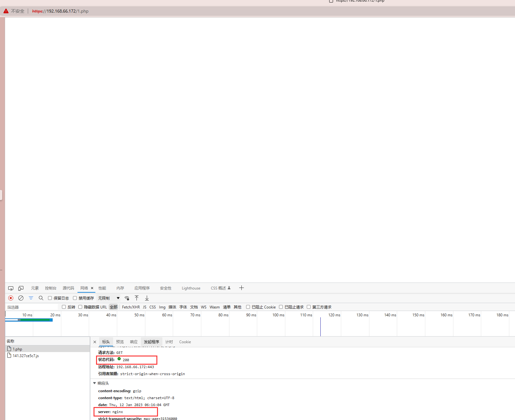Toggle the network filter funnel icon
This screenshot has width=515, height=420.
coord(31,298)
